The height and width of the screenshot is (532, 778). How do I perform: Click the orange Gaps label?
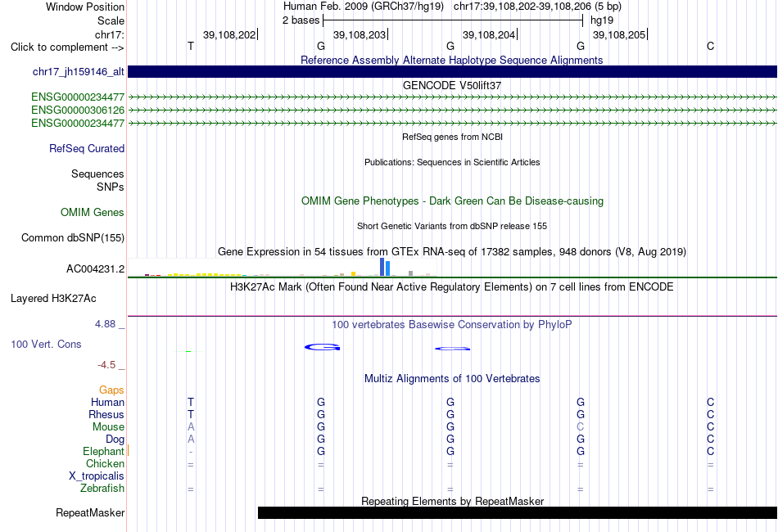pos(111,390)
